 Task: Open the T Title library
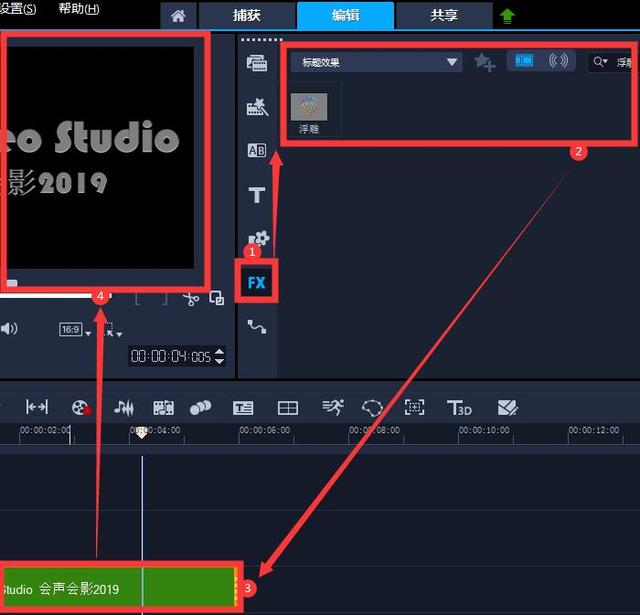pyautogui.click(x=257, y=195)
